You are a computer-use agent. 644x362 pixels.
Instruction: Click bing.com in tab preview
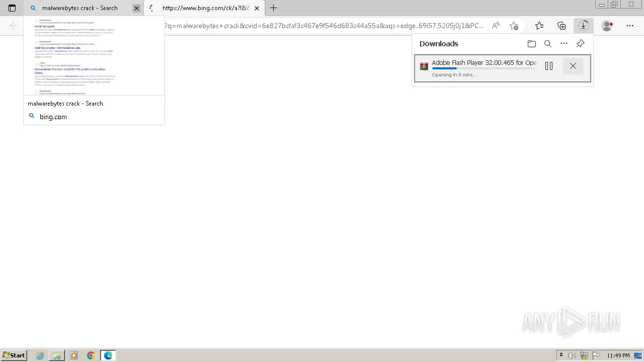click(x=53, y=117)
